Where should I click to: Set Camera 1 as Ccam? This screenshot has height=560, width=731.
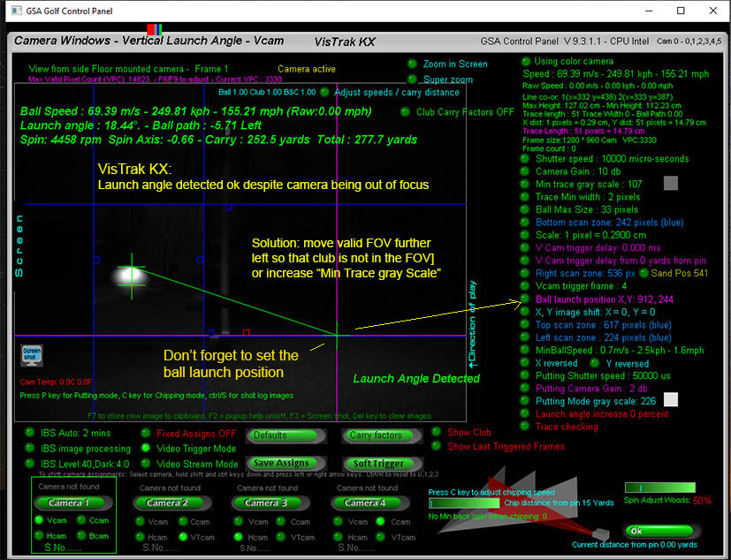pos(81,519)
